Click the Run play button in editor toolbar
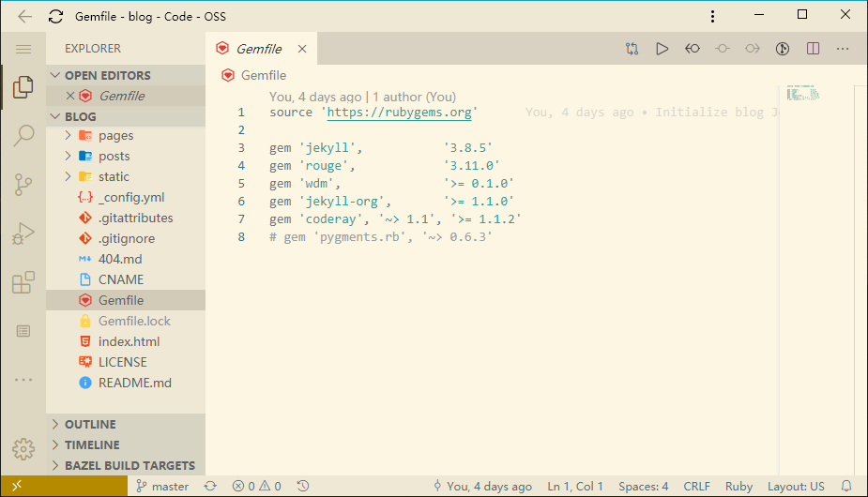Viewport: 868px width, 497px height. coord(662,49)
